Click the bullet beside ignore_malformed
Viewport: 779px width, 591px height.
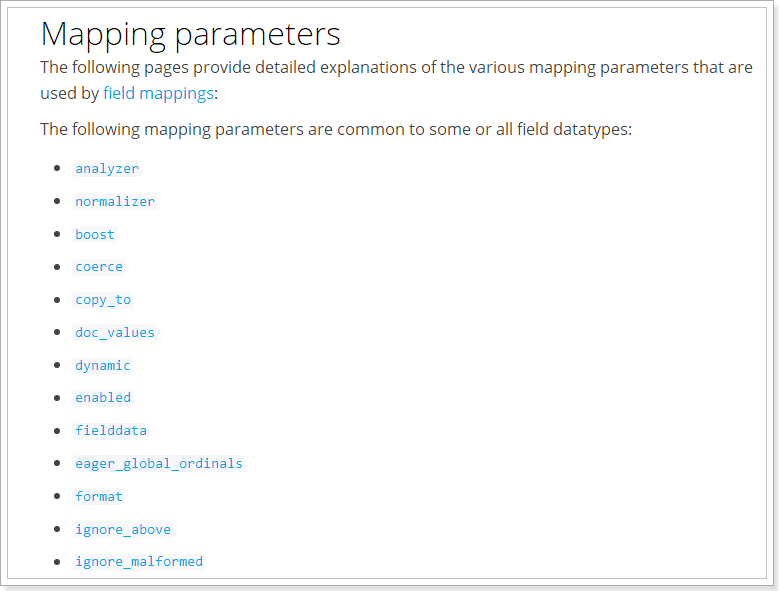pos(57,562)
